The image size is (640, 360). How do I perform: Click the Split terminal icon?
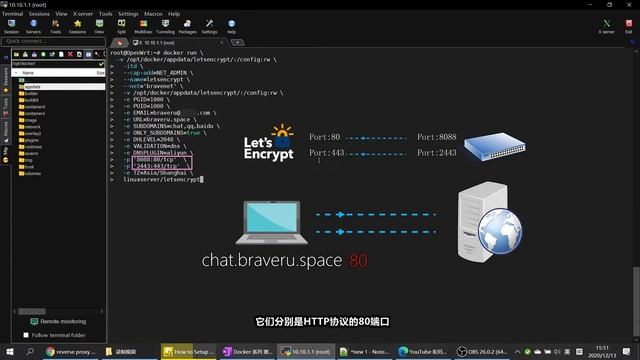(122, 27)
